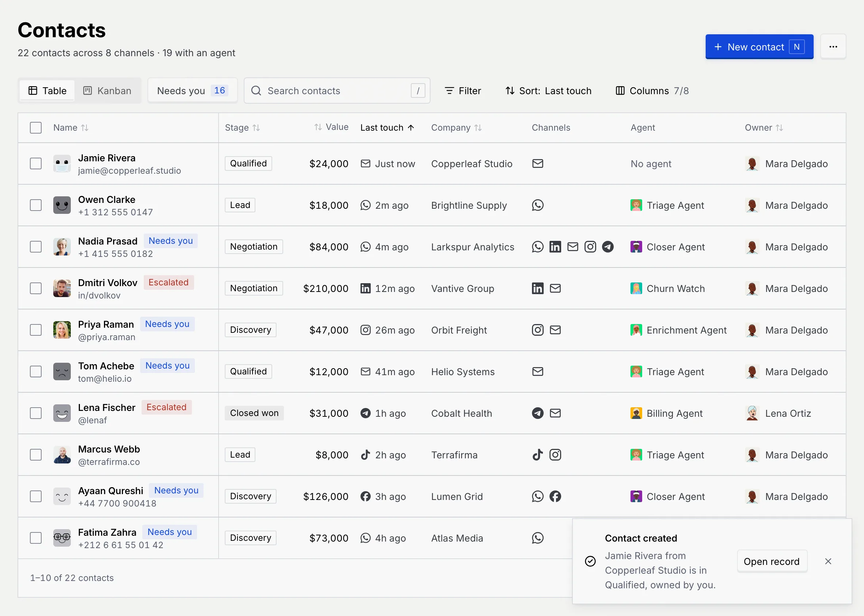Click the Closed won stage badge
The width and height of the screenshot is (864, 616).
tap(254, 413)
